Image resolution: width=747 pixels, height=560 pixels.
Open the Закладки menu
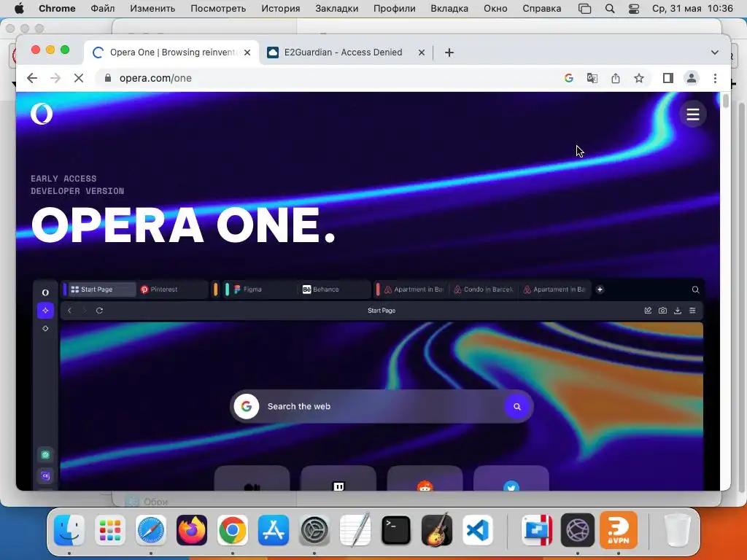click(x=337, y=9)
